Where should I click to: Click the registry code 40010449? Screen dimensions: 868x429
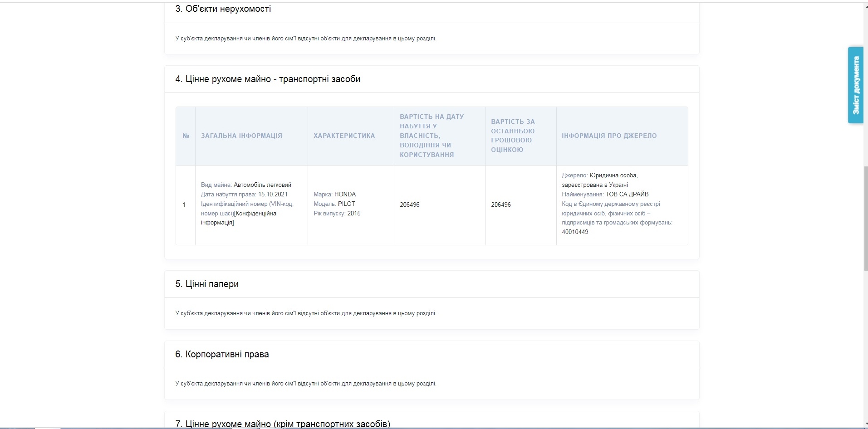pos(575,232)
